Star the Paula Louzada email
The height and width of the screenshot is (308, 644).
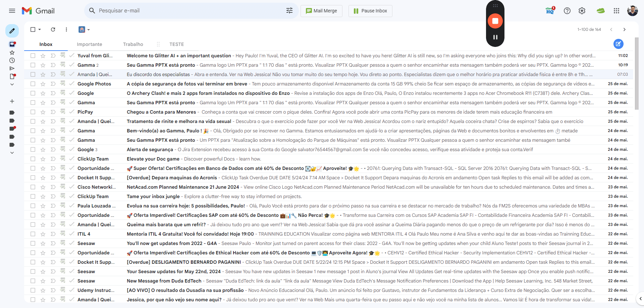point(43,206)
